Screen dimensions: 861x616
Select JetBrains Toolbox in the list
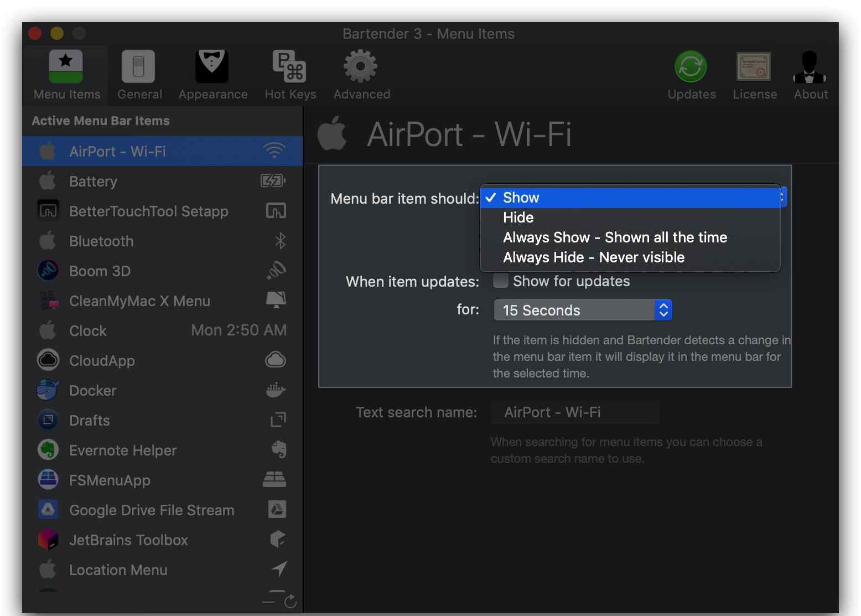(162, 540)
